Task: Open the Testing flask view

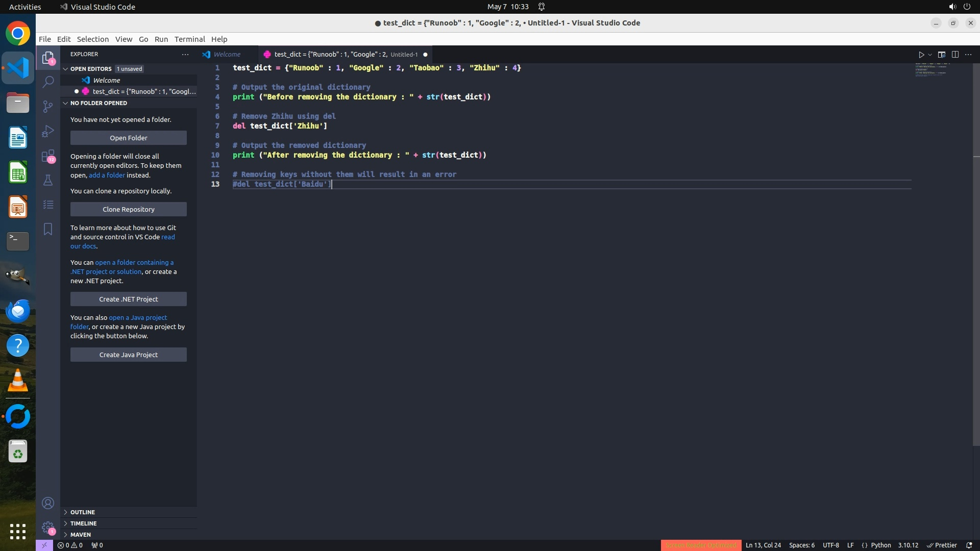Action: (x=48, y=180)
